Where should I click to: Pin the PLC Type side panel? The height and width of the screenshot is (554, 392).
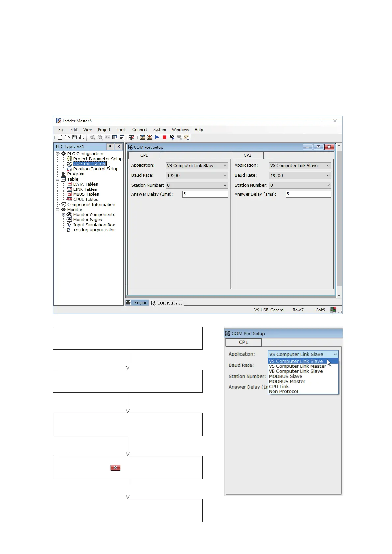(x=110, y=147)
